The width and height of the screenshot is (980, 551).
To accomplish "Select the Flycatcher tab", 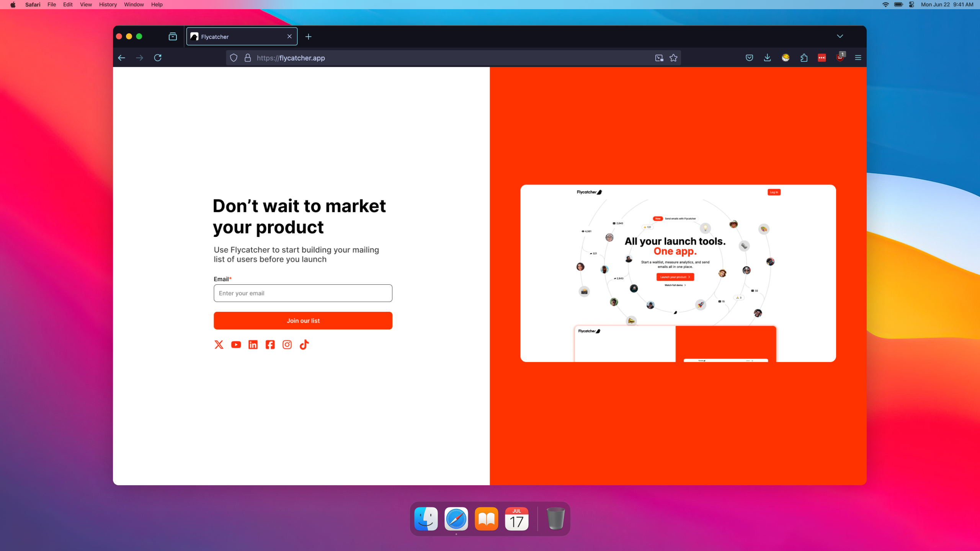I will 242,36.
